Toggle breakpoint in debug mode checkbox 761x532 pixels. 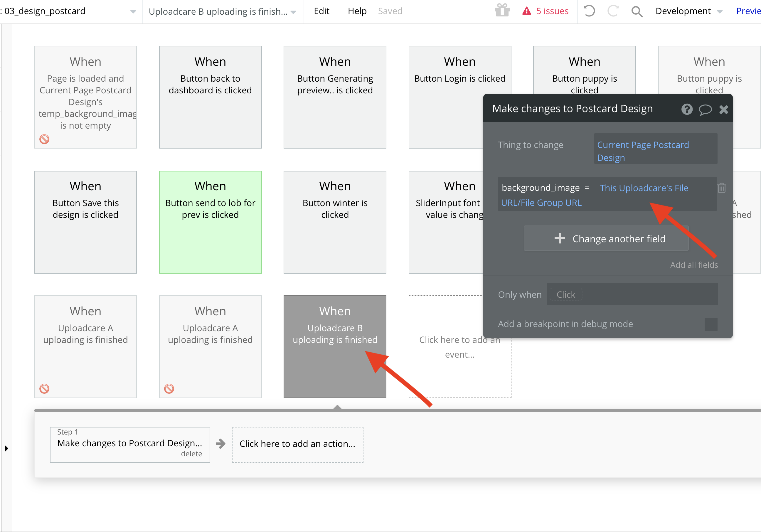(711, 324)
